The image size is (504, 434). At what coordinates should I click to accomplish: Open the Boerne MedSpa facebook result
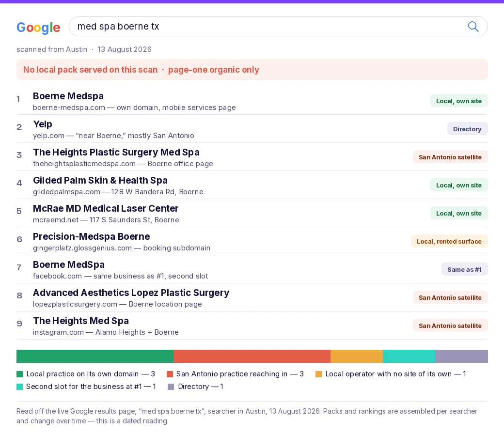point(69,264)
